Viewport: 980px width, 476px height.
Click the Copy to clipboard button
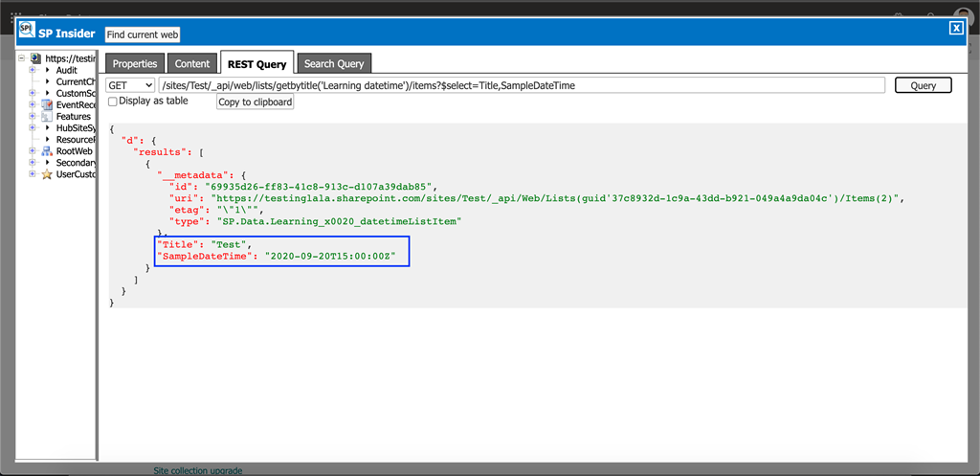pyautogui.click(x=255, y=102)
